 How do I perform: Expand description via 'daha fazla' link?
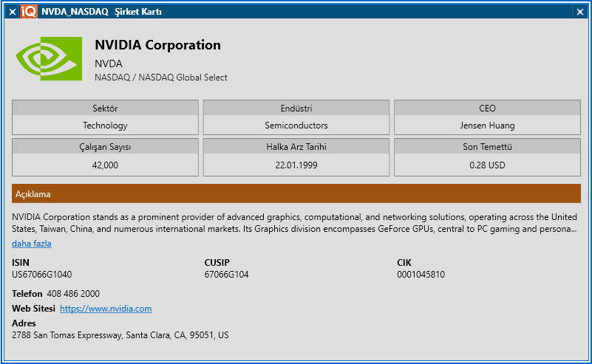coord(31,244)
